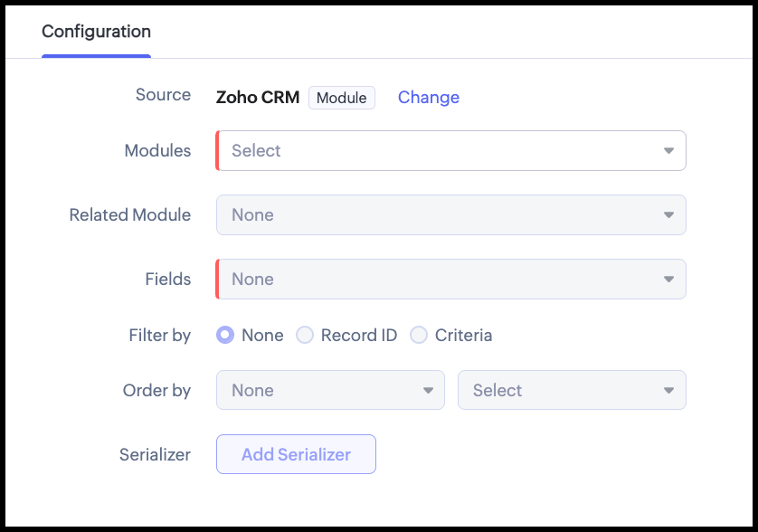This screenshot has width=758, height=532.
Task: Click the Zoho CRM source name
Action: pos(258,98)
